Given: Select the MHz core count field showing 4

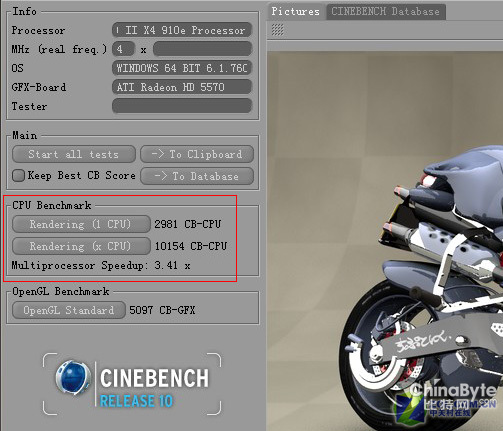Looking at the screenshot, I should pos(123,49).
